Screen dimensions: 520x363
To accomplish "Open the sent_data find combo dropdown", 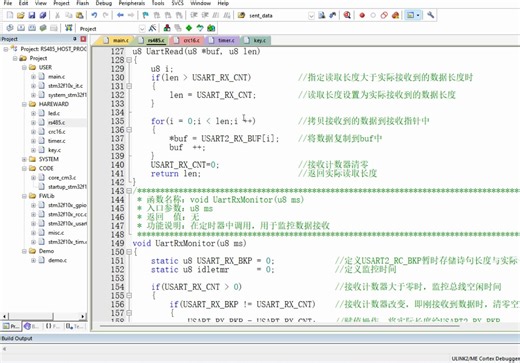I will [x=311, y=16].
